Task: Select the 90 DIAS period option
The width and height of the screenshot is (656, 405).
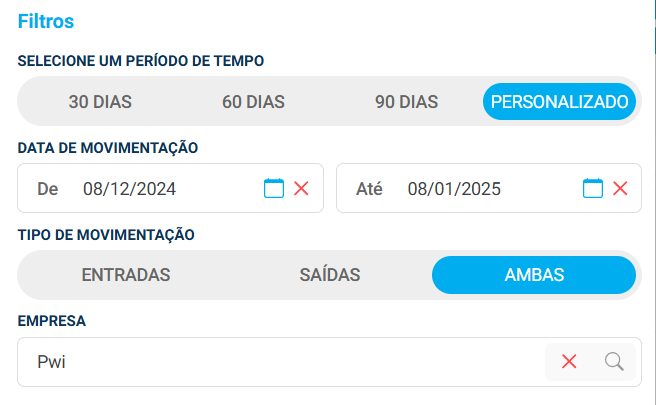Action: [406, 101]
